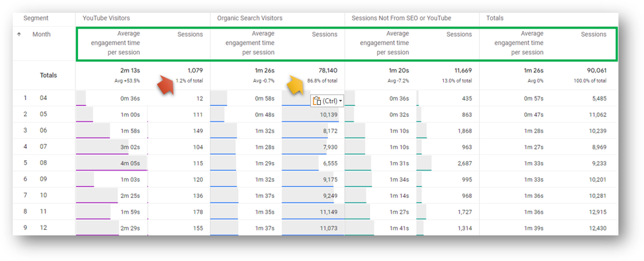
Task: Sort by Average engagement time under YouTube Visitors
Action: pos(117,43)
